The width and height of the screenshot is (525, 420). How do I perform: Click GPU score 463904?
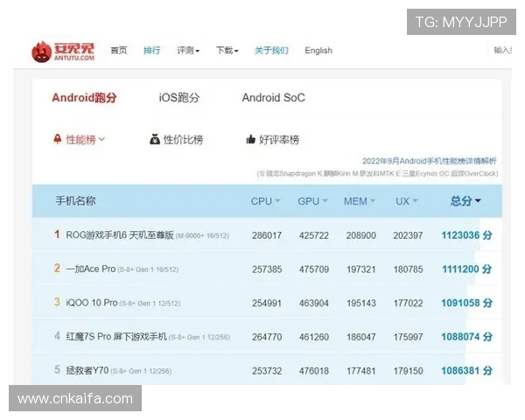314,303
